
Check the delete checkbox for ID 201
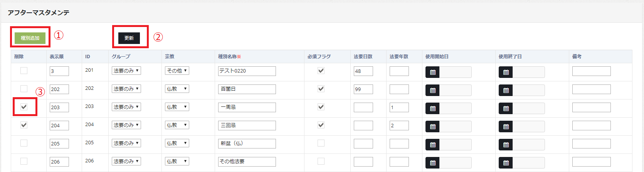point(24,71)
